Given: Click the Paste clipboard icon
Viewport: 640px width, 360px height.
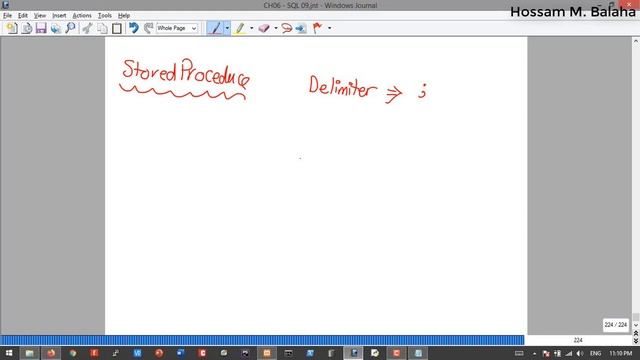Looking at the screenshot, I should tap(117, 28).
